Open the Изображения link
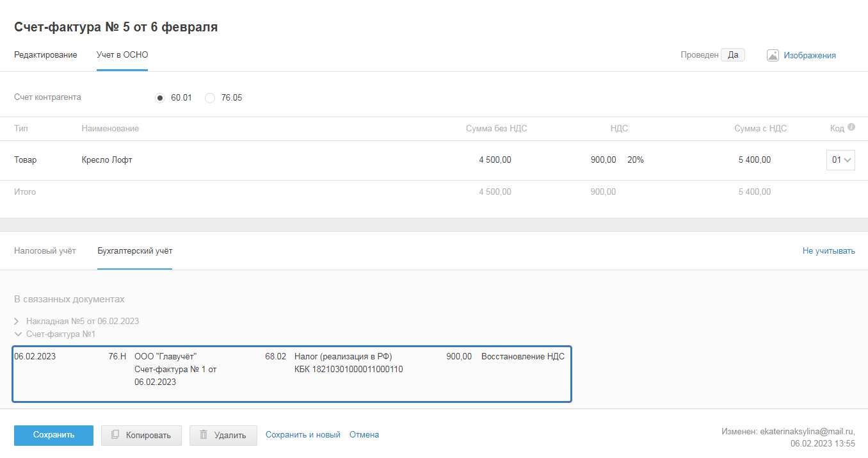Viewport: 868px width, 458px height. [810, 56]
